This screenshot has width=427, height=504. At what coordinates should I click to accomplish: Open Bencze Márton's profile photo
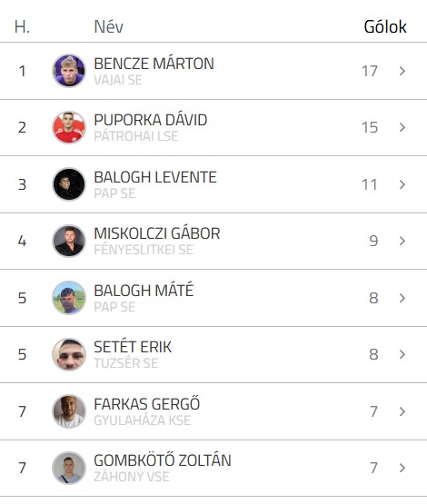click(x=69, y=71)
